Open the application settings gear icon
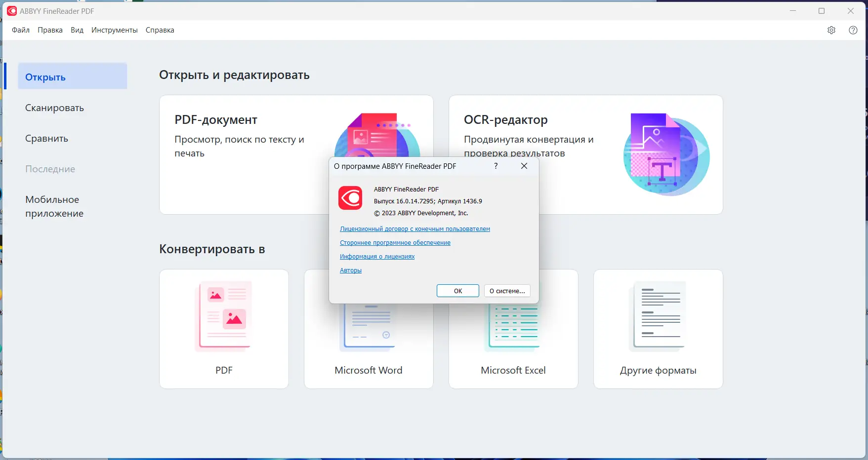The width and height of the screenshot is (868, 460). pyautogui.click(x=831, y=30)
